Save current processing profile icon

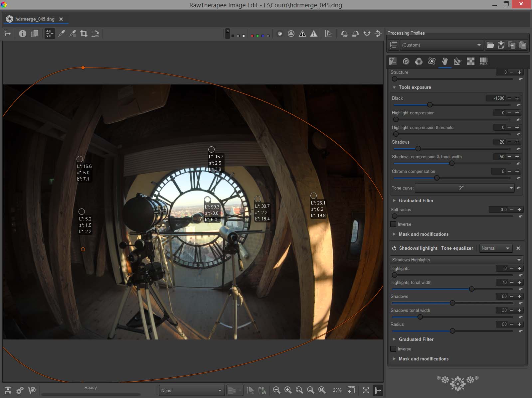501,45
